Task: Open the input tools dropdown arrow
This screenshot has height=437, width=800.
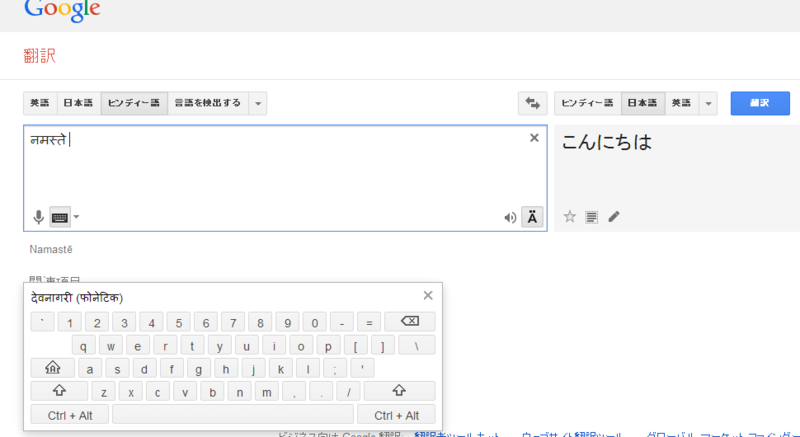Action: coord(76,217)
